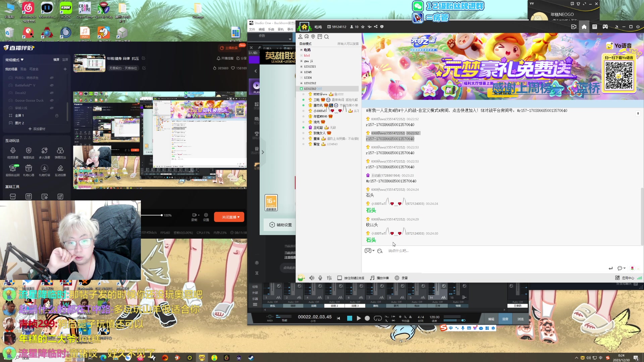Click the YY user list person icon
Viewport: 644px width, 362px height.
click(x=301, y=37)
